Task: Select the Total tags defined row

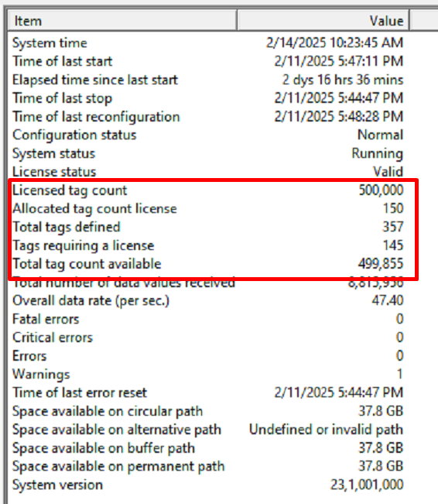Action: [208, 227]
